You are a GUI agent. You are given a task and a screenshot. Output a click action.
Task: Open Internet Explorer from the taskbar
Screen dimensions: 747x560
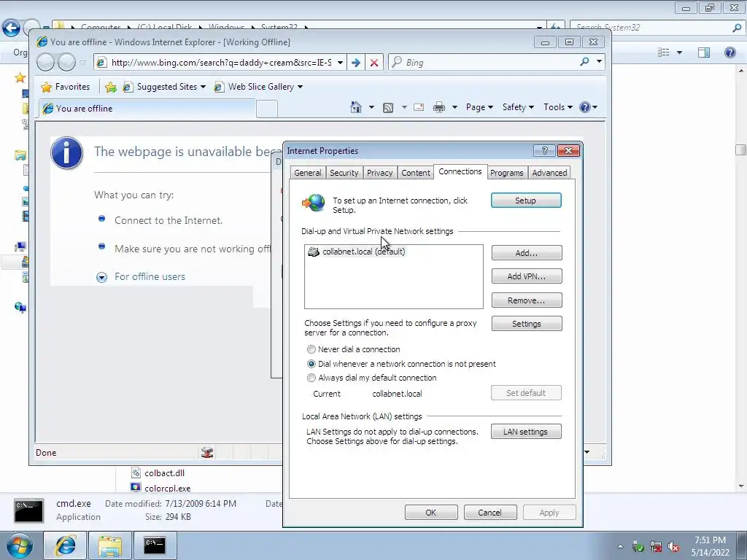tap(65, 545)
